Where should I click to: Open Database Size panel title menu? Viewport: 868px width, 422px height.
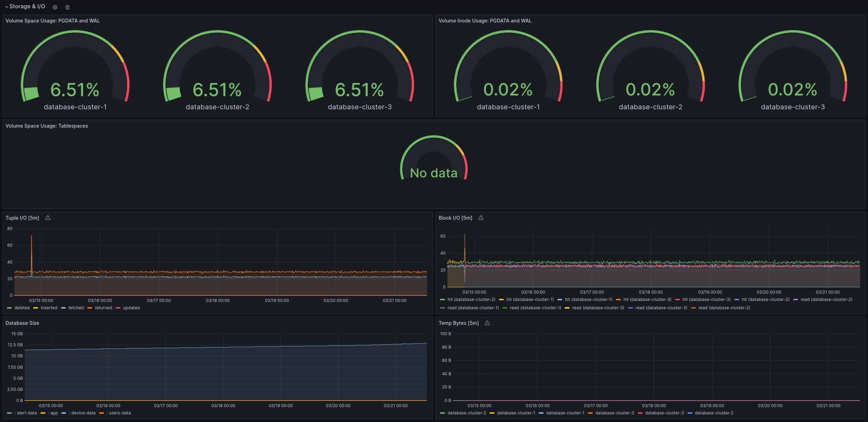click(x=23, y=323)
